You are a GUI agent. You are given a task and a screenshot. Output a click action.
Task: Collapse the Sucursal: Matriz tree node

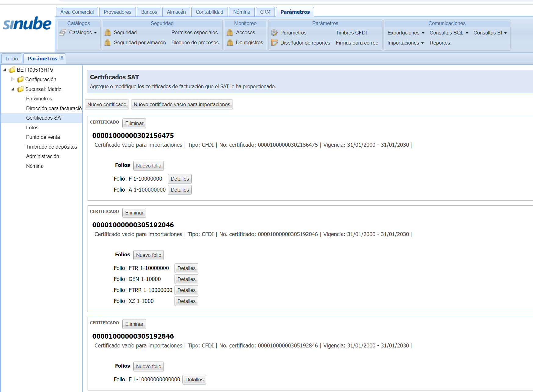[x=13, y=89]
